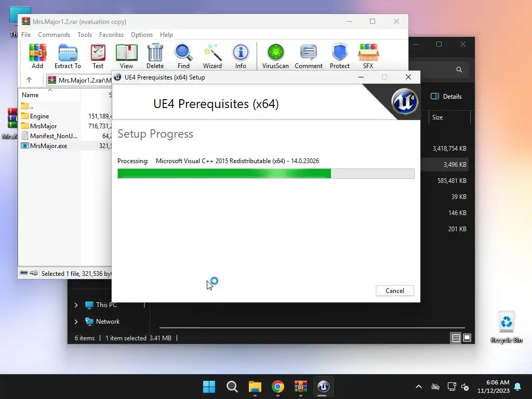Close the UE4 Prerequisites Setup window
This screenshot has width=532, height=399.
point(408,77)
